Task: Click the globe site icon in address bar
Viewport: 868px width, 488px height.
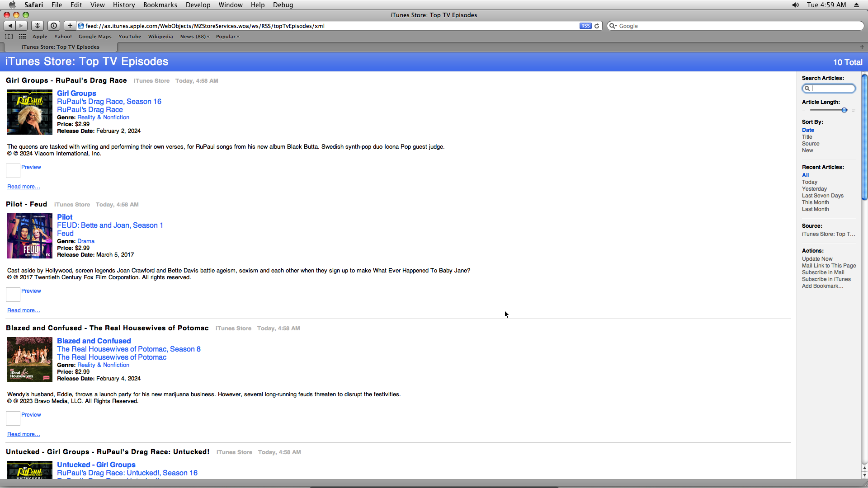Action: coord(81,26)
